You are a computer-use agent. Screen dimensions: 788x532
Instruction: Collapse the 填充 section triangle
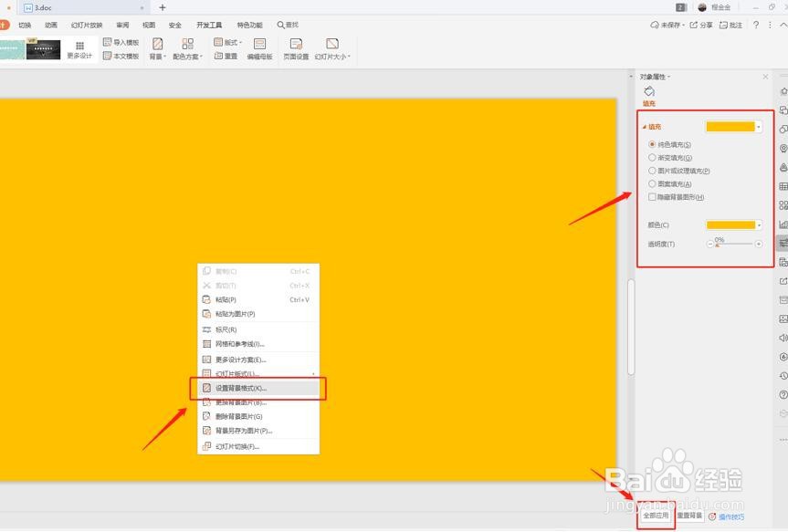coord(645,127)
